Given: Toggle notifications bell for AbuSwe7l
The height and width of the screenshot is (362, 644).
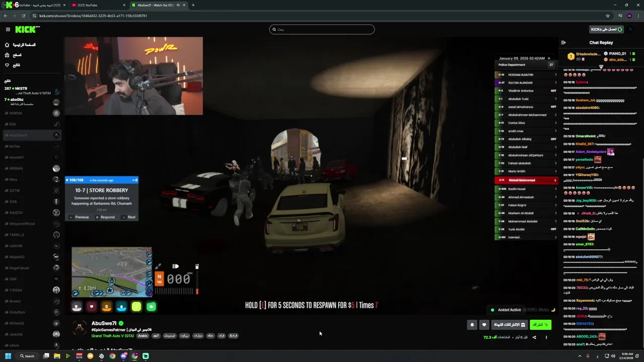Looking at the screenshot, I should point(472,325).
